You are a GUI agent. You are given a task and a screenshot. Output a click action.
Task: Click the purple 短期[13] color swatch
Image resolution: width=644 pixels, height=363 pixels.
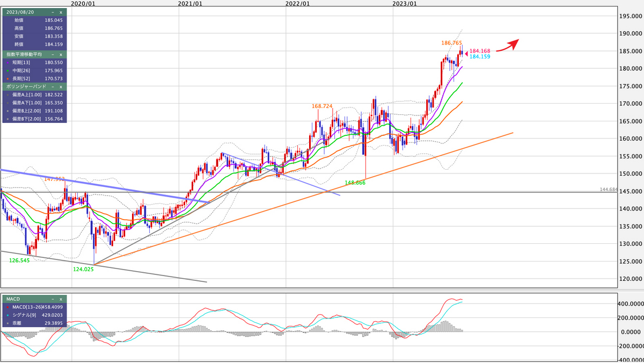pyautogui.click(x=6, y=62)
